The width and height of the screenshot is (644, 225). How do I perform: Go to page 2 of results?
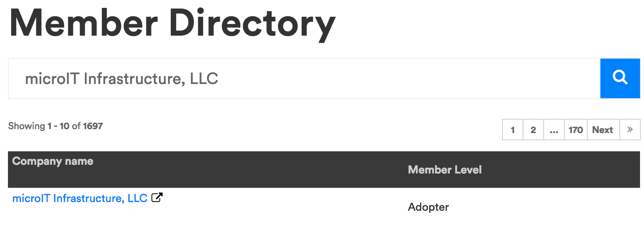click(533, 130)
